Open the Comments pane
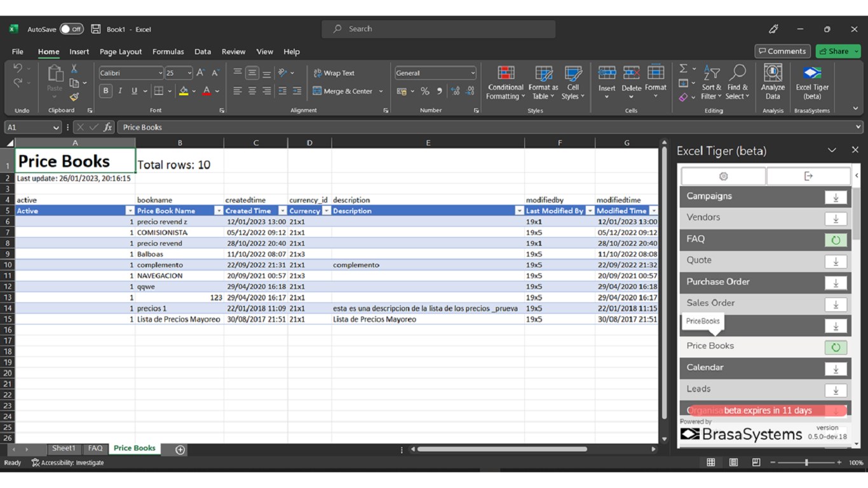 tap(782, 51)
